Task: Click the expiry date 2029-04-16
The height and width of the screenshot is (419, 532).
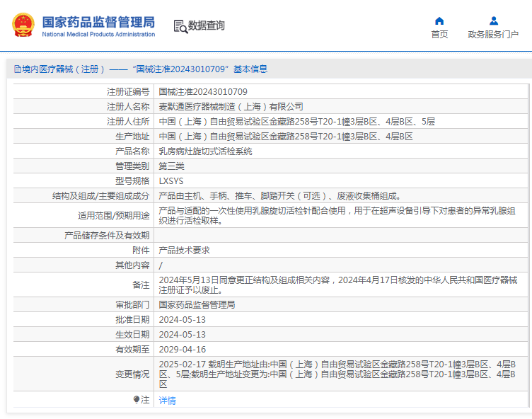Action: coord(182,350)
